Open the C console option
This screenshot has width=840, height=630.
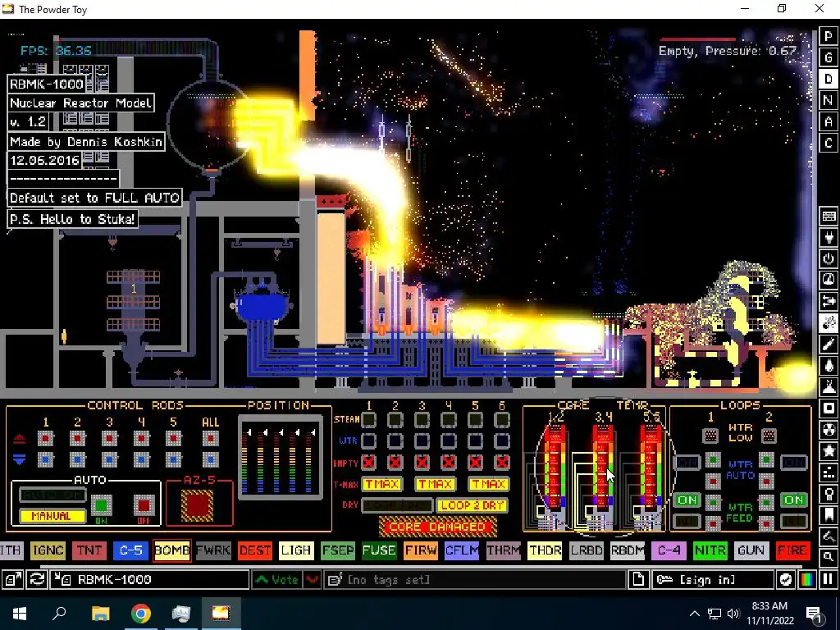[829, 143]
